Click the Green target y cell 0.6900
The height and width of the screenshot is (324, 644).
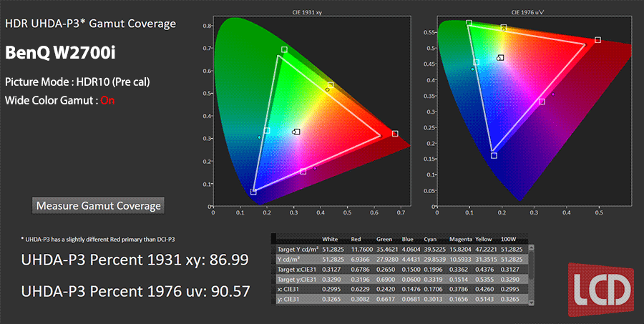tap(386, 279)
